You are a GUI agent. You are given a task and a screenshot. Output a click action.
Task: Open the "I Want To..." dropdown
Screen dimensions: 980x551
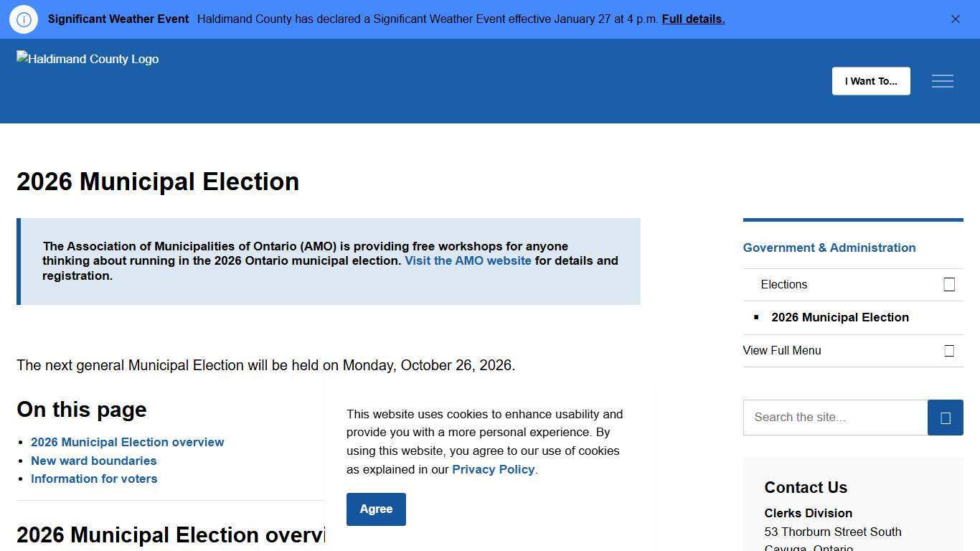[x=871, y=81]
